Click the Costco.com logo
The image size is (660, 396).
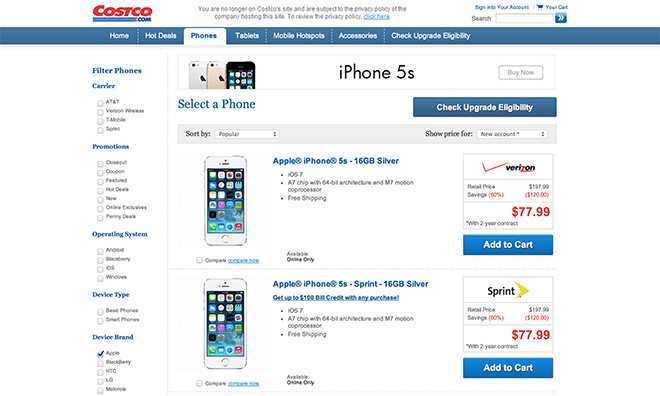point(122,13)
